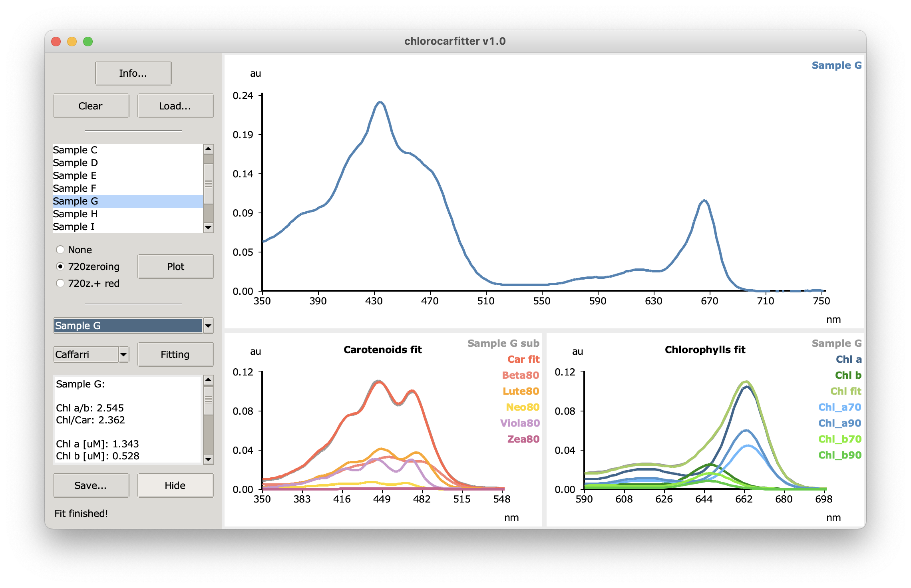Viewport: 911px width, 588px height.
Task: Switch to 720z.+ red mode
Action: tap(61, 283)
